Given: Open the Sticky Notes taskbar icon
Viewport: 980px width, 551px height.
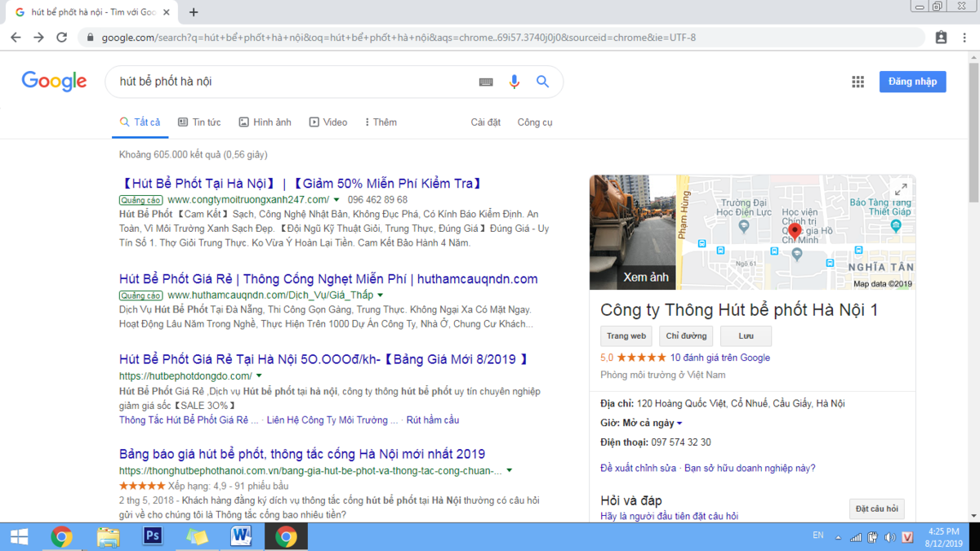Looking at the screenshot, I should [x=197, y=536].
